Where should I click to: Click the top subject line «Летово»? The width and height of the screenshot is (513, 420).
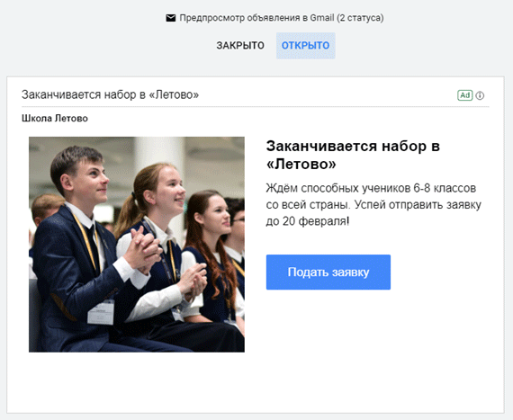pyautogui.click(x=111, y=94)
